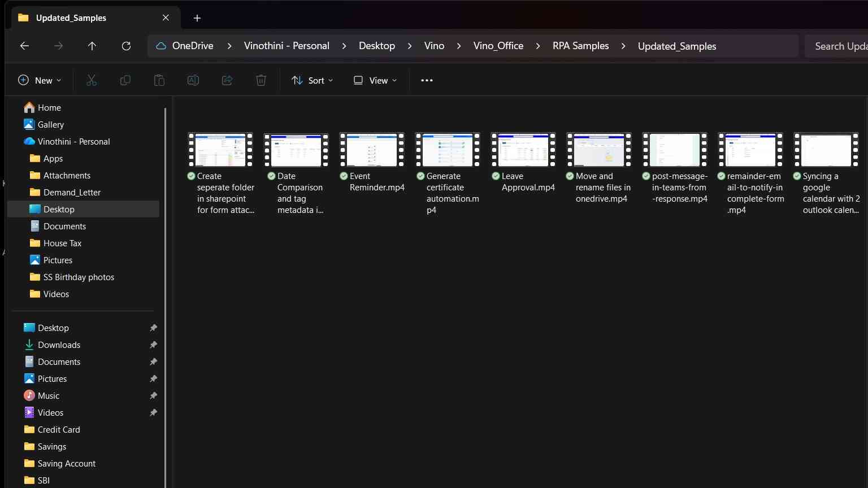Refresh the current folder view
This screenshot has width=868, height=488.
click(x=126, y=46)
